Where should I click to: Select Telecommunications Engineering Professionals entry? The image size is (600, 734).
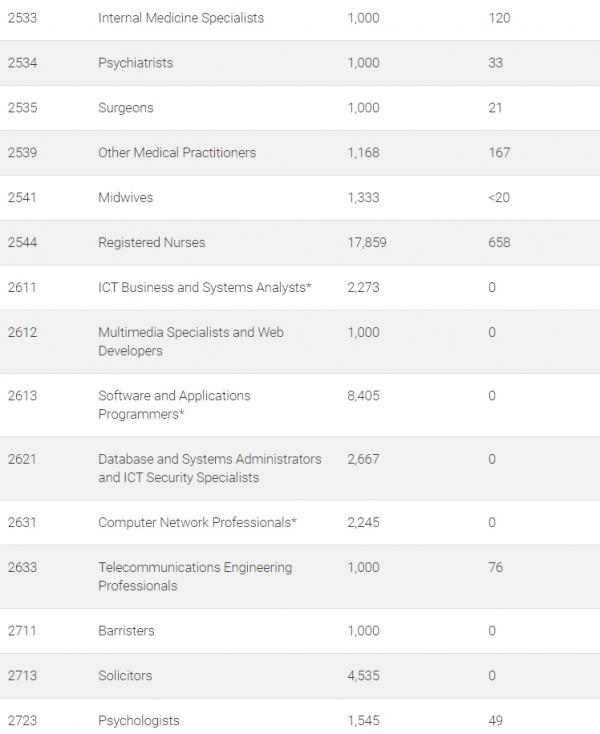point(195,576)
